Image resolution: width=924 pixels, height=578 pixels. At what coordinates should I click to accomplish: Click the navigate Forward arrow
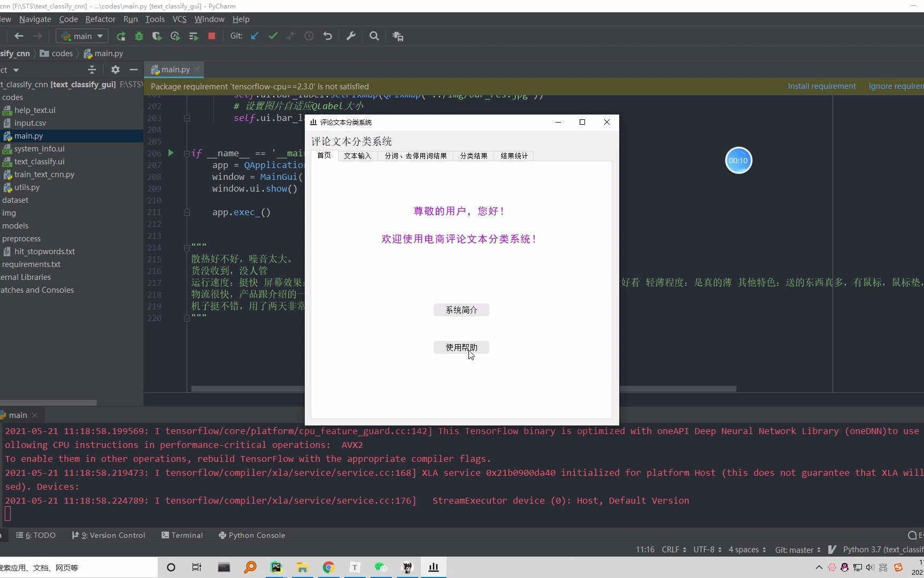pyautogui.click(x=37, y=36)
